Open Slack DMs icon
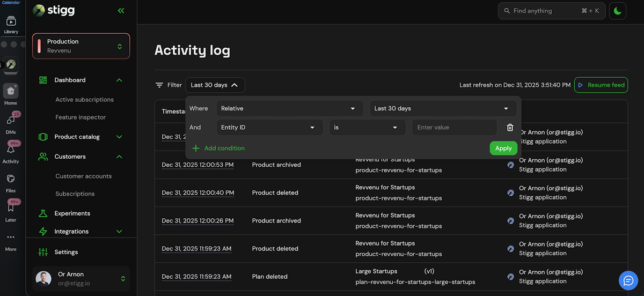 coord(11,121)
